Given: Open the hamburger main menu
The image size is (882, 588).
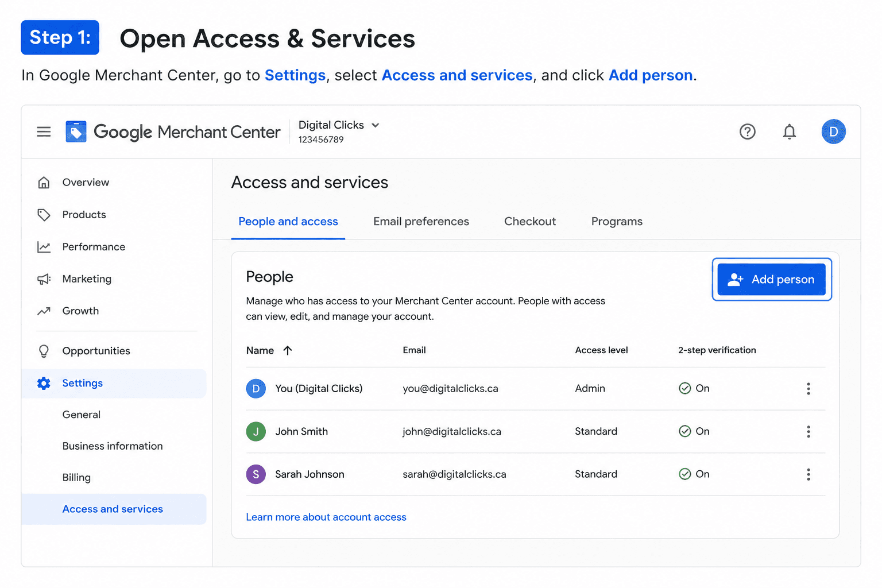Looking at the screenshot, I should point(44,132).
